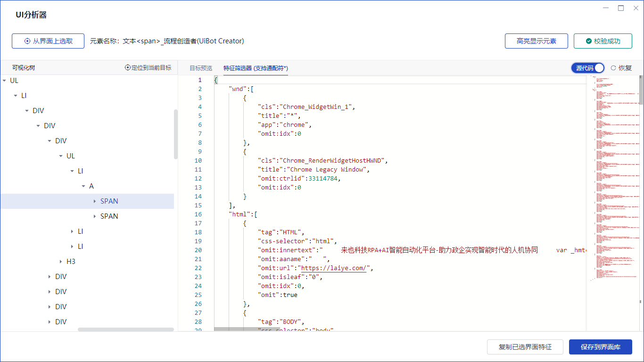Click the "tag":"BODY" code line
The image size is (644, 362).
tap(281, 322)
